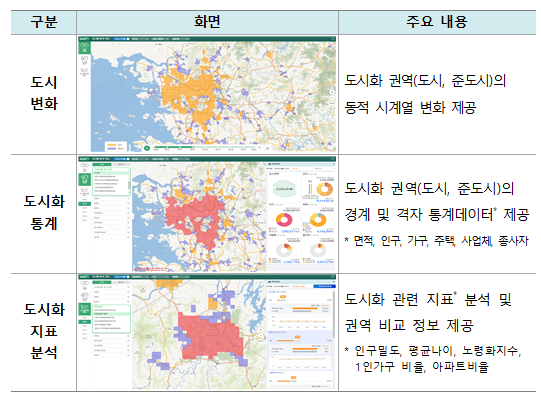
Task: Expand the topmost collapsed row in 도시화 지표 분석 panel
Action: coord(111,287)
